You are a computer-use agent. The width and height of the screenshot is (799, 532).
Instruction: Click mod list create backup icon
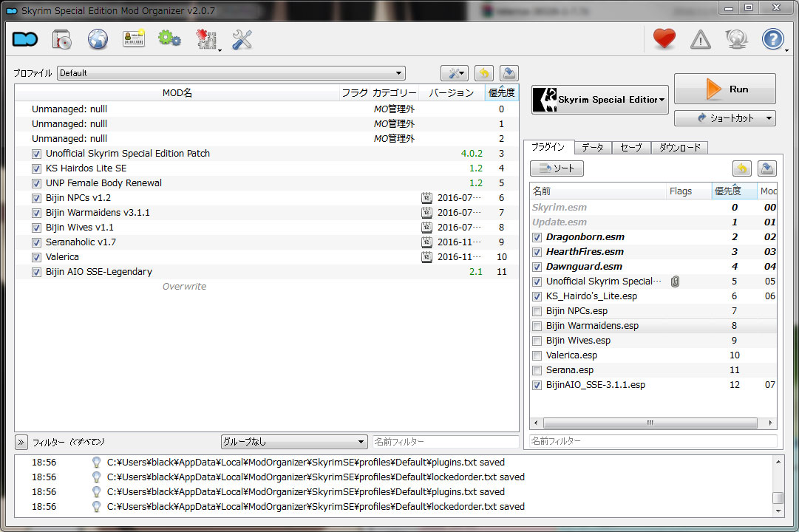509,73
